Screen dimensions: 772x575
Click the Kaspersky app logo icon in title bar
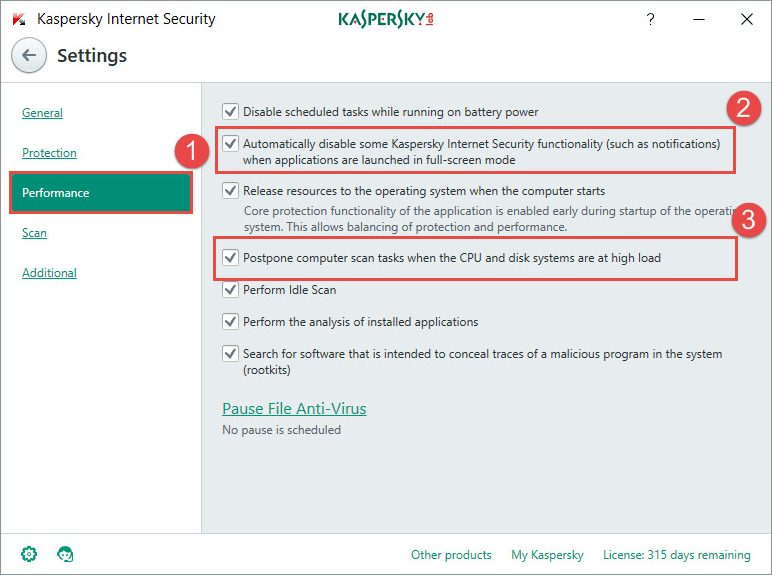[x=19, y=19]
